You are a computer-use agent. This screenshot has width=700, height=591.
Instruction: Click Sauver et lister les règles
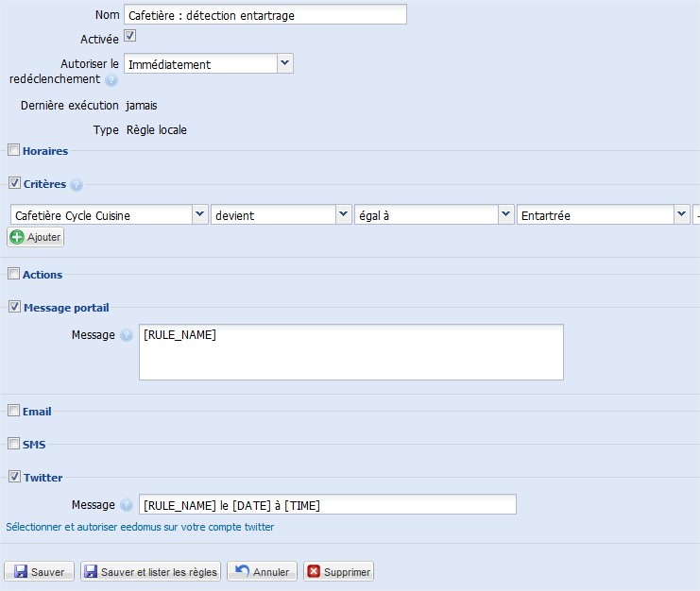151,571
